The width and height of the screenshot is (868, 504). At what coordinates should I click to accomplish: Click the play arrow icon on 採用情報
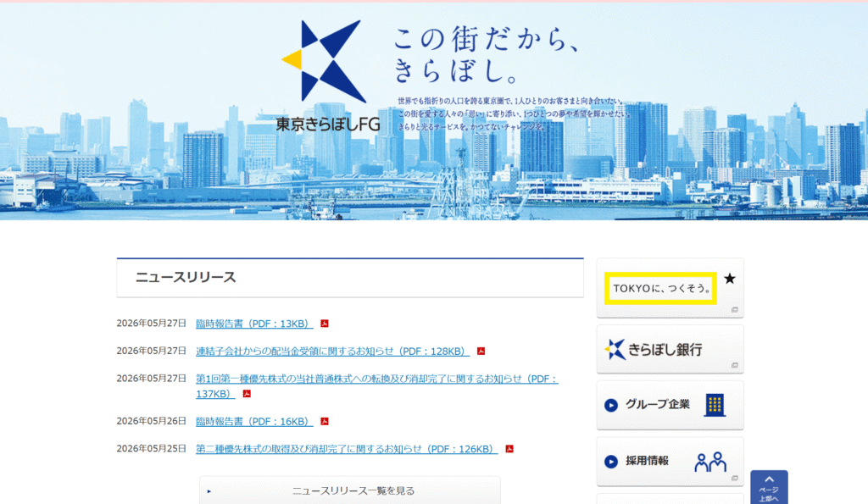(611, 462)
